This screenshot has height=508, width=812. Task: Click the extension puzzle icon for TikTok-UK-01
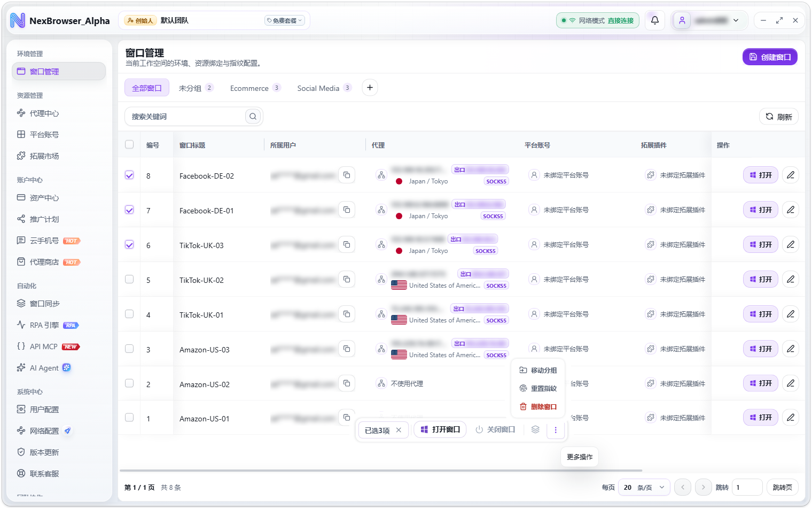tap(651, 314)
